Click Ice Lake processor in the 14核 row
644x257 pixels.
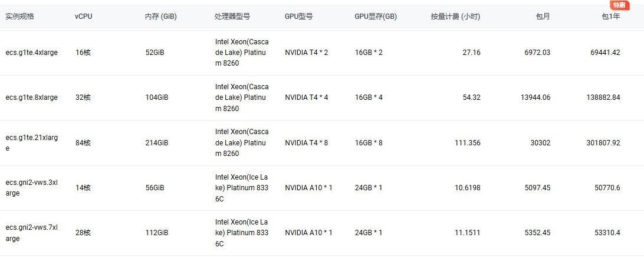click(x=242, y=188)
